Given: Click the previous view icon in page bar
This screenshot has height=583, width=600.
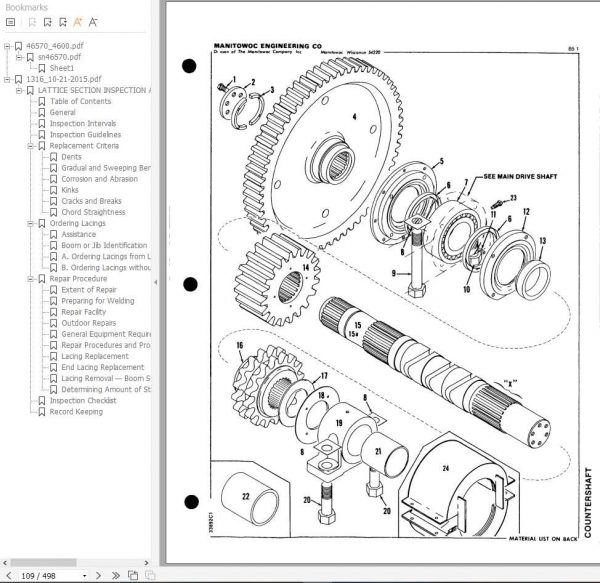Looking at the screenshot, I should pos(133,575).
